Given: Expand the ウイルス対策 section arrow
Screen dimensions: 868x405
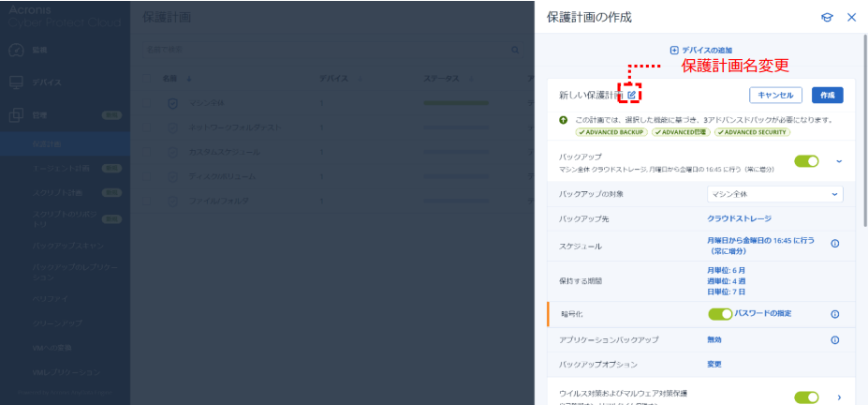Looking at the screenshot, I should tap(838, 397).
